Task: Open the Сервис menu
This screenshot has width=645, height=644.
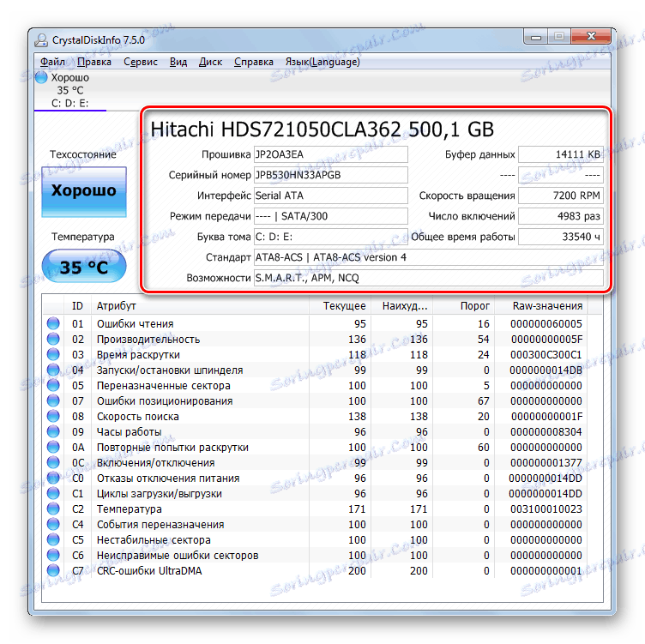Action: [x=141, y=62]
